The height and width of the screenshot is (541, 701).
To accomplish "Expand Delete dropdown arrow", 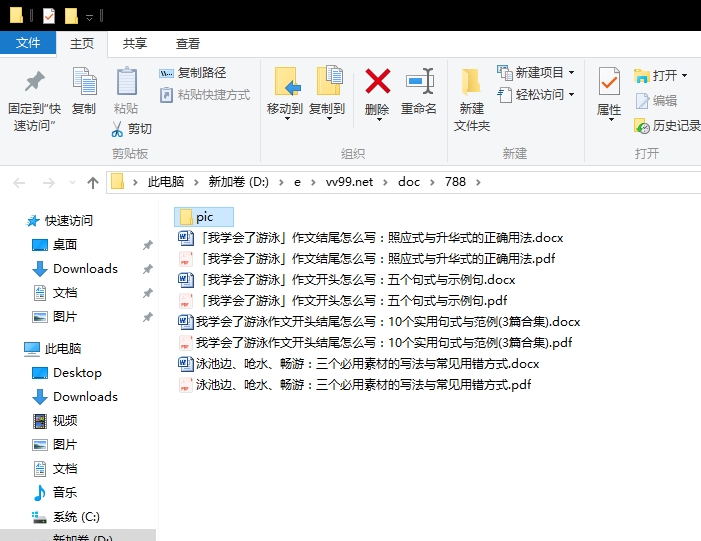I will [x=379, y=119].
